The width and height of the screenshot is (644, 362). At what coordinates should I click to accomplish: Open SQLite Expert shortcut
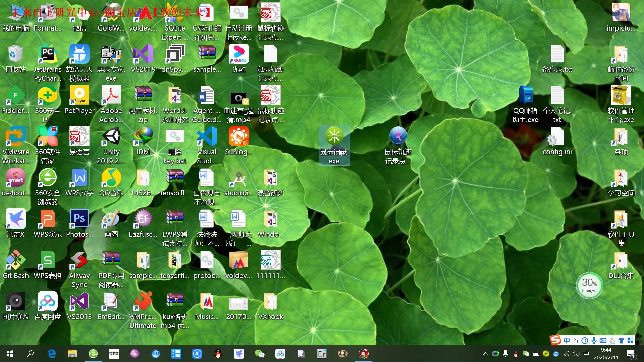pyautogui.click(x=175, y=22)
